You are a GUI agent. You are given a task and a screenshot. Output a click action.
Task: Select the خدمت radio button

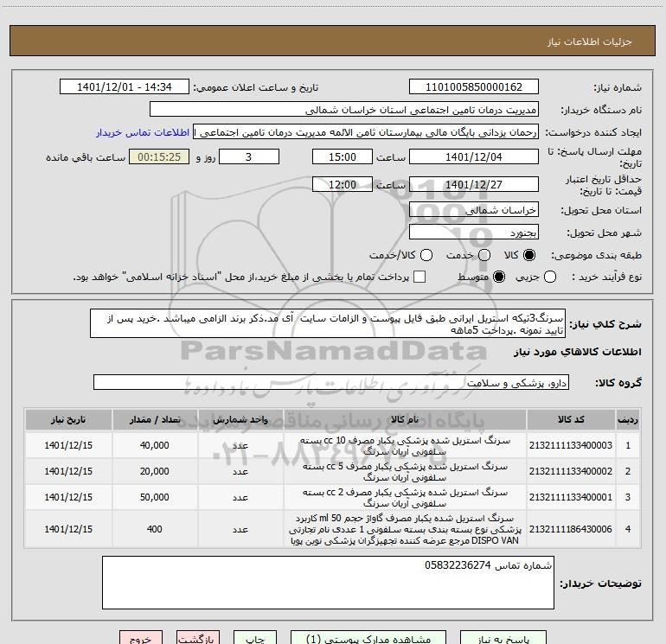[x=484, y=255]
